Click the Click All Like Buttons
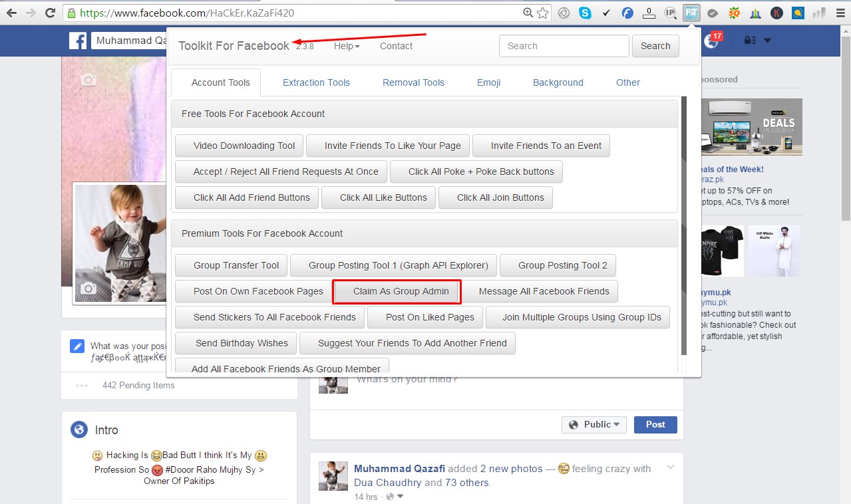 (379, 197)
